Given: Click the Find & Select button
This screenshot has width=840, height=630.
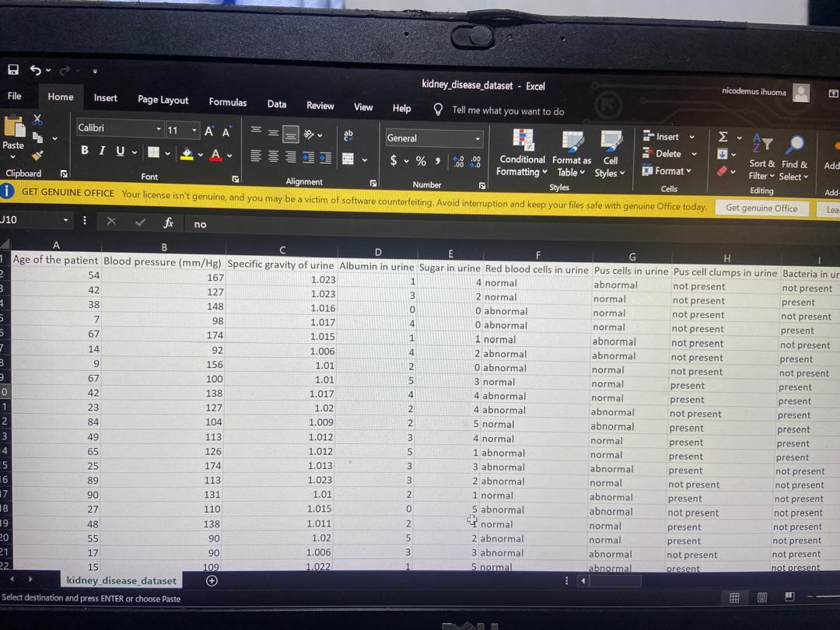Looking at the screenshot, I should click(x=794, y=159).
